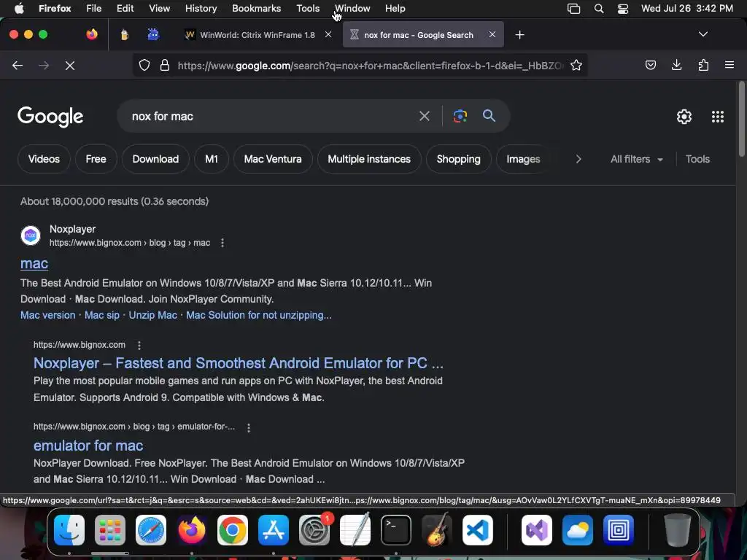The width and height of the screenshot is (747, 560).
Task: Open the App Store from the Dock
Action: [x=274, y=530]
